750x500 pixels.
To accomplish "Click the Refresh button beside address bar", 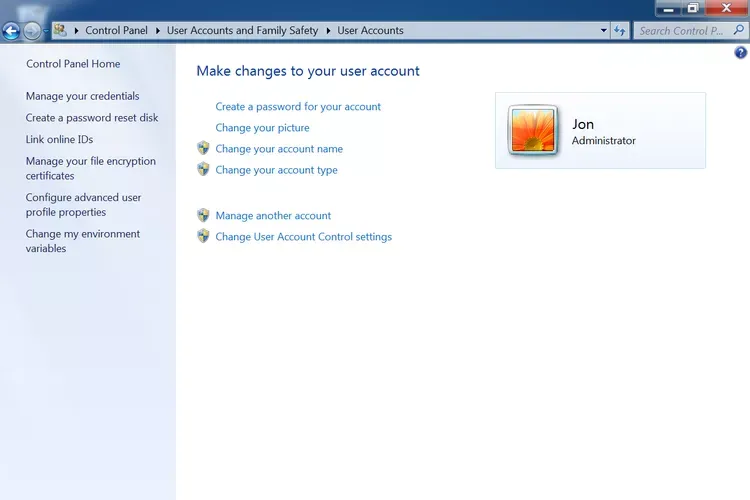I will 620,31.
